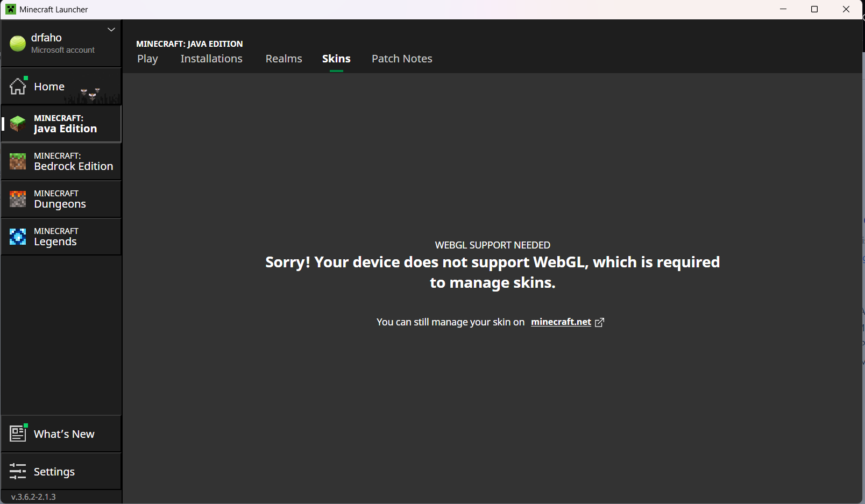Click the drfaho account avatar

coord(18,44)
